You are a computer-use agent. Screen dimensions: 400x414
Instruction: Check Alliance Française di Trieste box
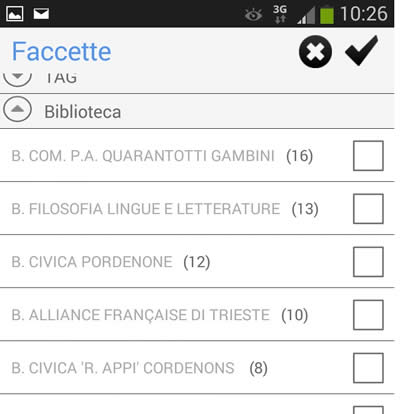(x=368, y=315)
